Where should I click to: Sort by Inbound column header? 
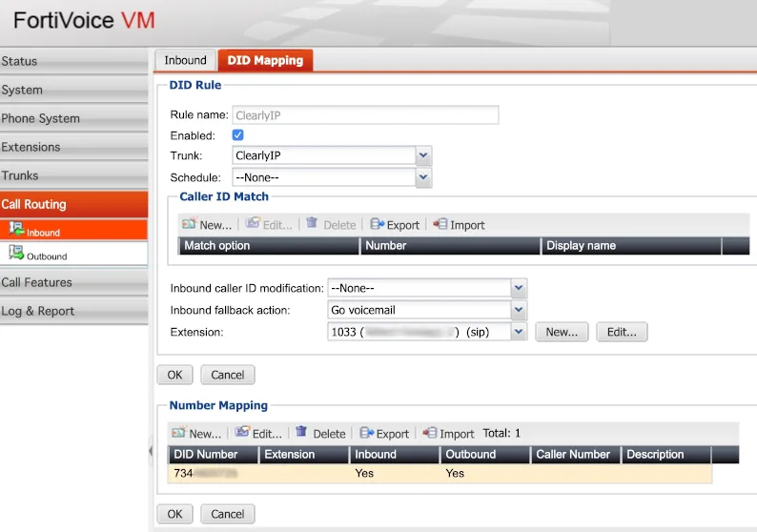(395, 454)
